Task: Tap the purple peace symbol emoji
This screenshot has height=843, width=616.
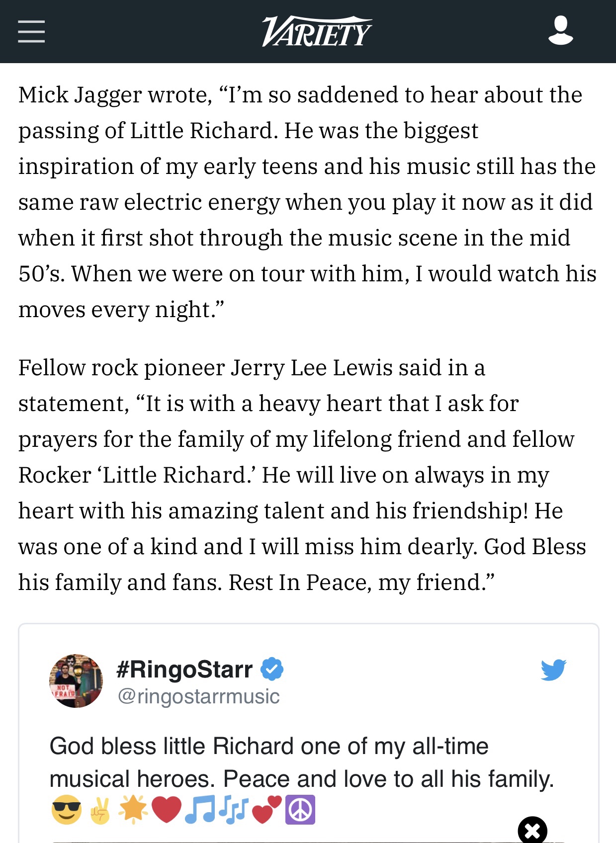Action: 300,810
